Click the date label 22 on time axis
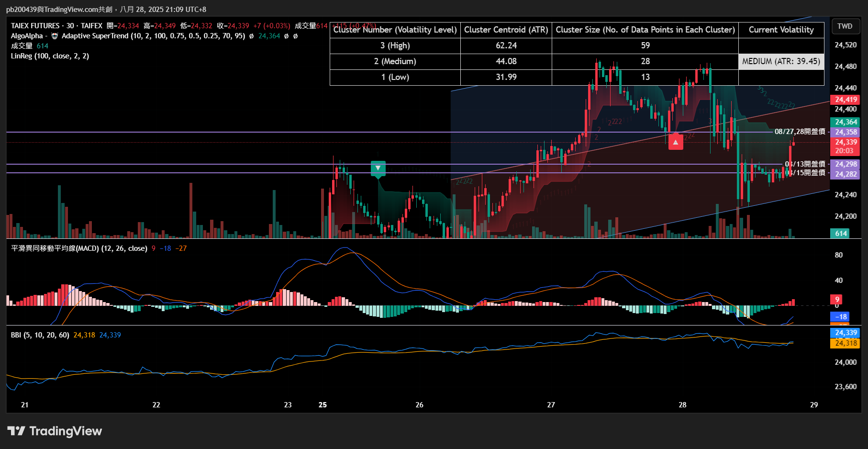The width and height of the screenshot is (868, 449). (x=156, y=405)
